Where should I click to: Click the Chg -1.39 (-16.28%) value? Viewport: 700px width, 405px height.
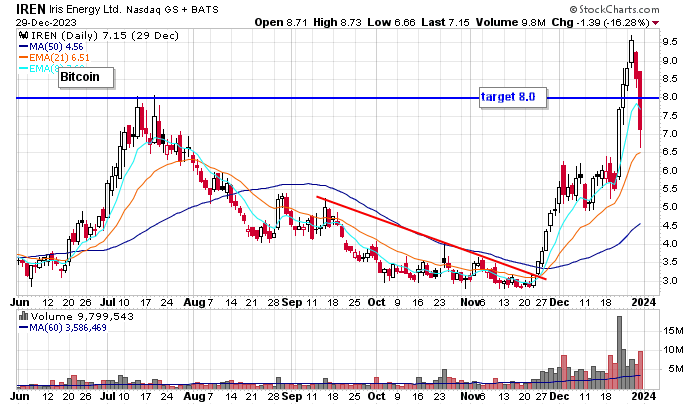pos(600,22)
